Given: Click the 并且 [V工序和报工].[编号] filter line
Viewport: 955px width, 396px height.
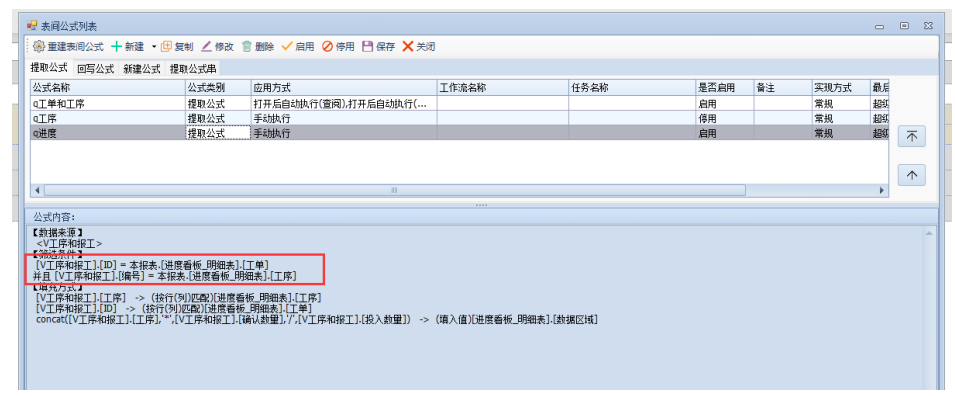Looking at the screenshot, I should [x=164, y=276].
